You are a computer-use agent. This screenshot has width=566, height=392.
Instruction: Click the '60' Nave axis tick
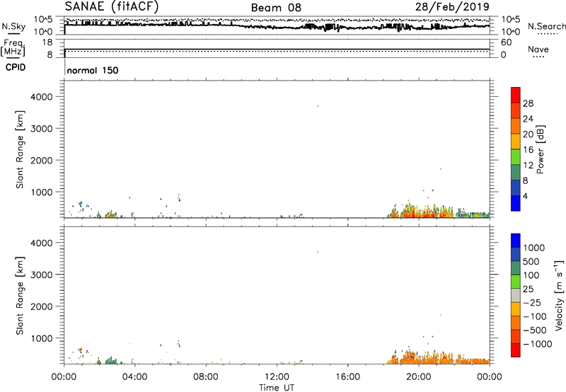pyautogui.click(x=506, y=42)
